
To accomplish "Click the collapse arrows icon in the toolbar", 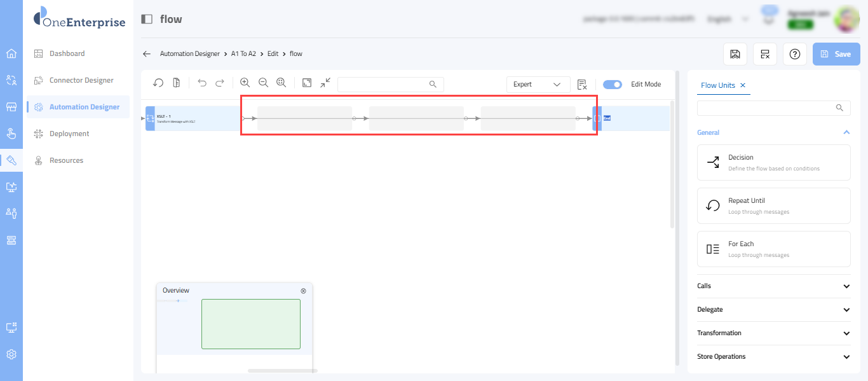I will click(325, 83).
